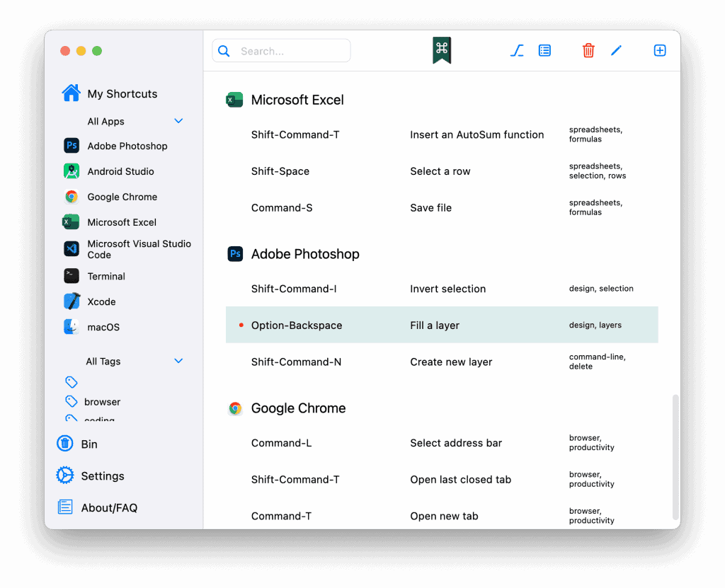Select the Shift-Command-N shortcut
Viewport: 725px width, 588px height.
[x=296, y=362]
